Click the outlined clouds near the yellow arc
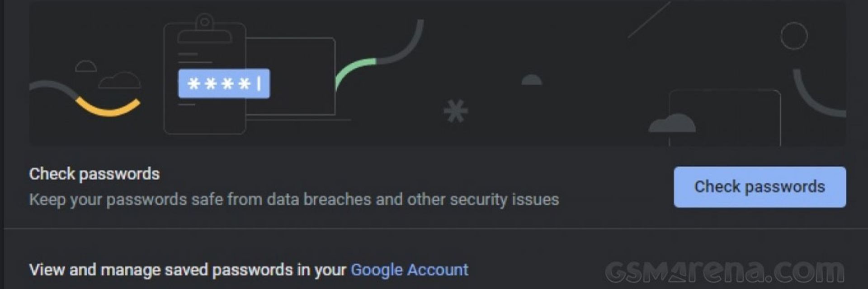Image resolution: width=868 pixels, height=289 pixels. click(118, 80)
